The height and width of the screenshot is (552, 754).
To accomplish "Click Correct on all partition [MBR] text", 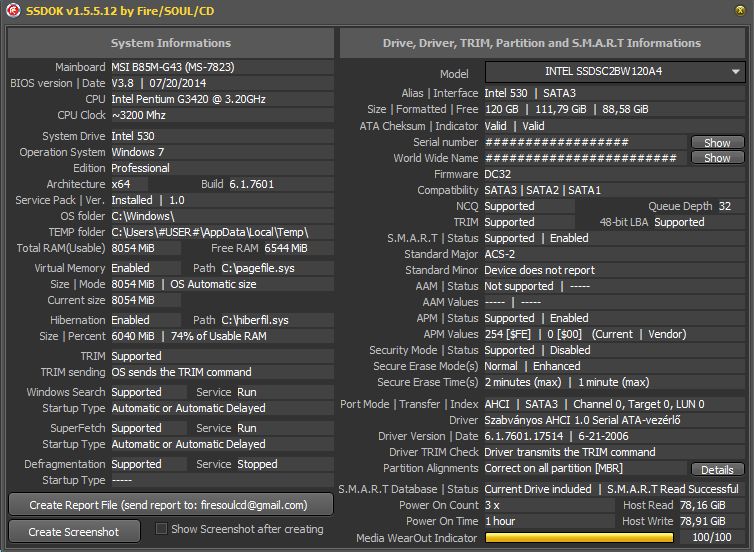I will 553,468.
